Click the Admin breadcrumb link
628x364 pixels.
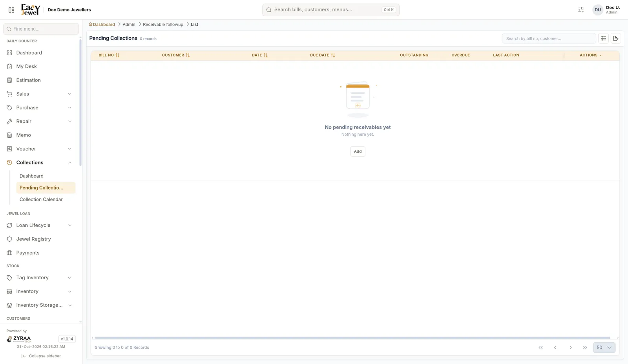pos(129,24)
